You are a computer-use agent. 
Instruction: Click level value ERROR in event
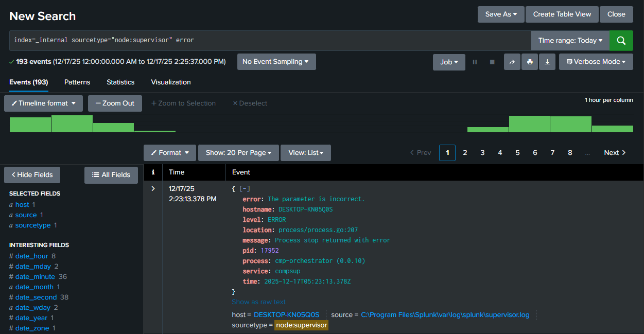pyautogui.click(x=276, y=220)
